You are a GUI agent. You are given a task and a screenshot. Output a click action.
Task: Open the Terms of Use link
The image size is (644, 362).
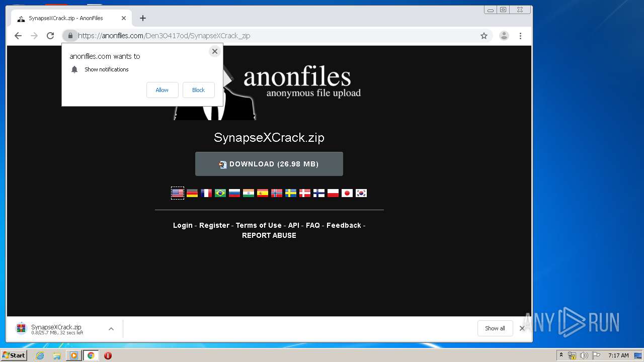259,225
